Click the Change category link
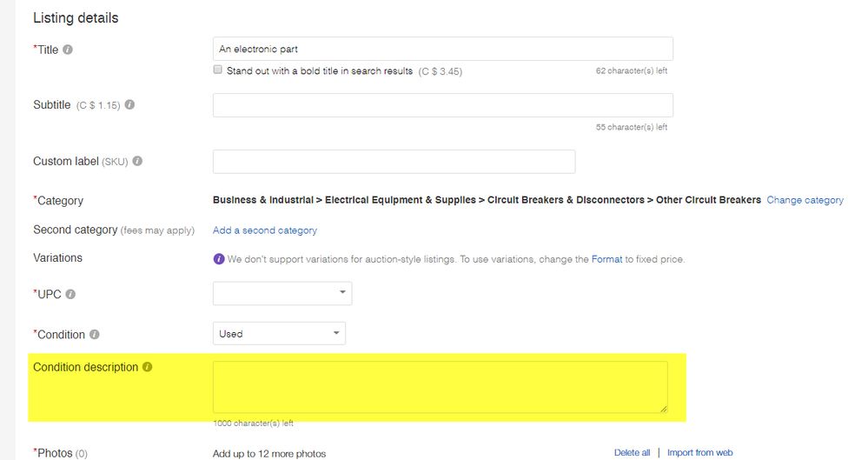The width and height of the screenshot is (868, 460). point(805,200)
